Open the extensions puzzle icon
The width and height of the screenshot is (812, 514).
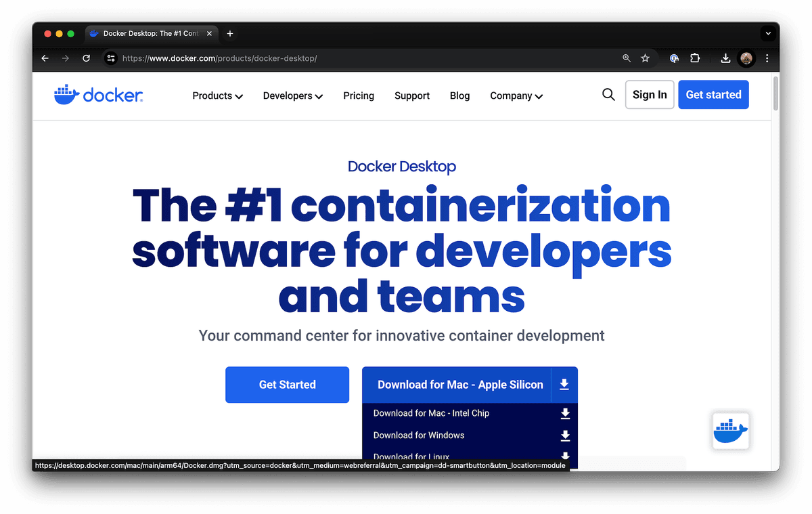[x=695, y=58]
